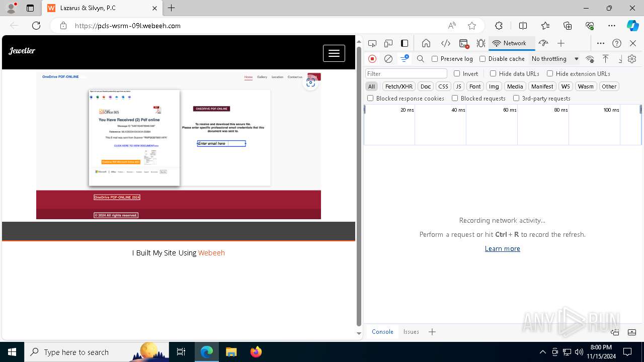Click the browser address bar URL
The height and width of the screenshot is (362, 644).
click(127, 26)
